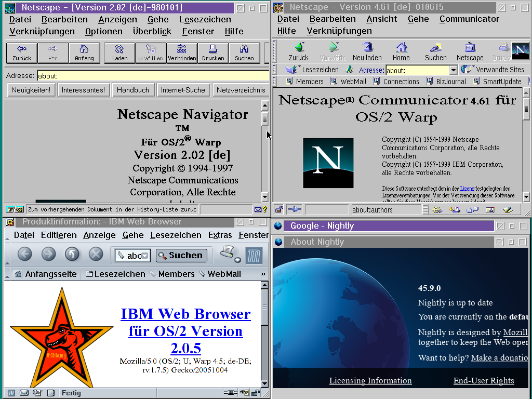Click the Internet-Suche button in Netscape 2.02

183,90
